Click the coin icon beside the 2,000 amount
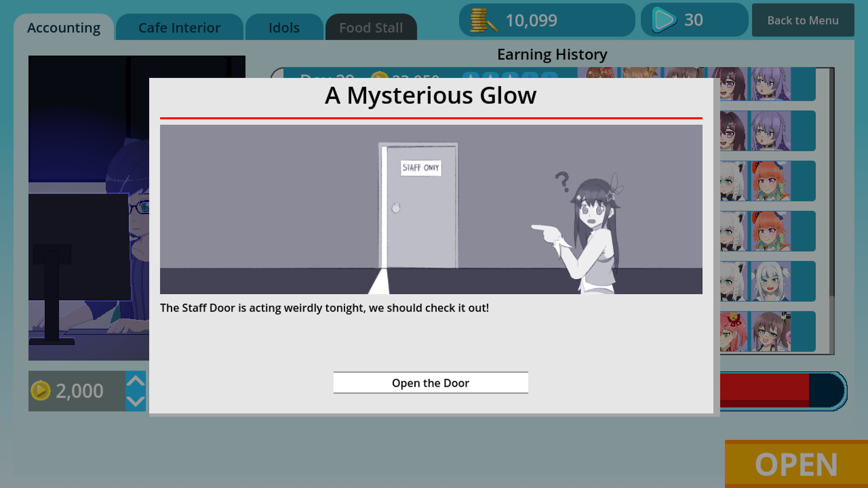 tap(42, 390)
